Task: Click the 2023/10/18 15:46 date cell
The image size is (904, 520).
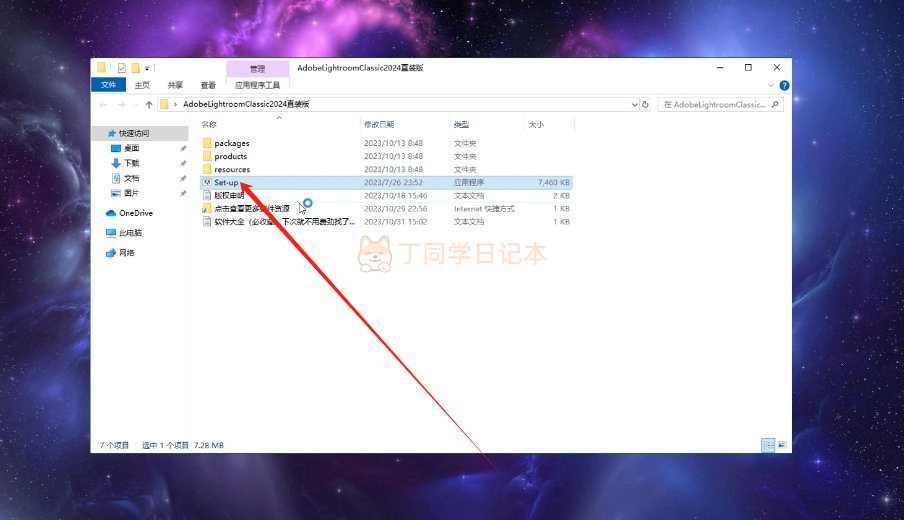Action: pyautogui.click(x=396, y=195)
